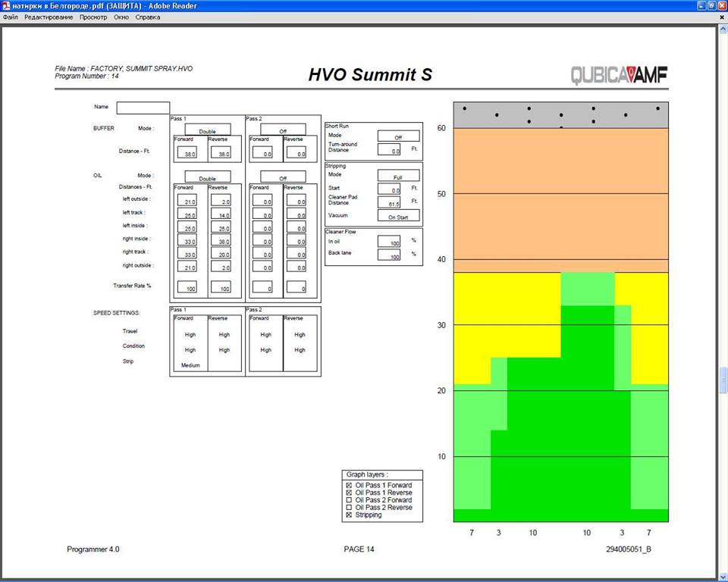This screenshot has width=728, height=582.
Task: Click Cleaner Flow 'In oil' value box
Action: click(x=389, y=241)
